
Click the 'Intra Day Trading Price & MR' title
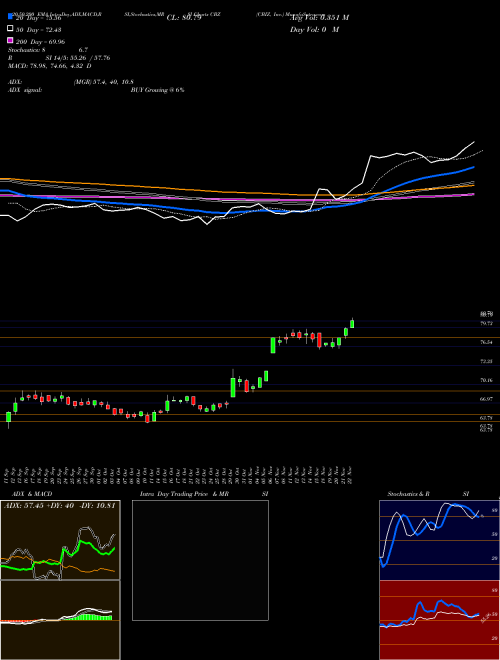point(184,494)
